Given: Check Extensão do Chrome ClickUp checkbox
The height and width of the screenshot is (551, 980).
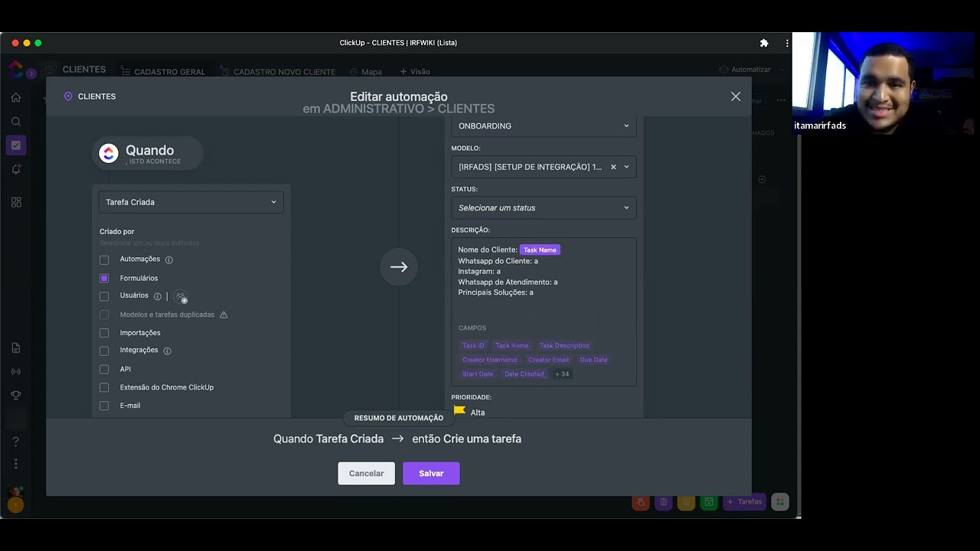Looking at the screenshot, I should tap(104, 387).
